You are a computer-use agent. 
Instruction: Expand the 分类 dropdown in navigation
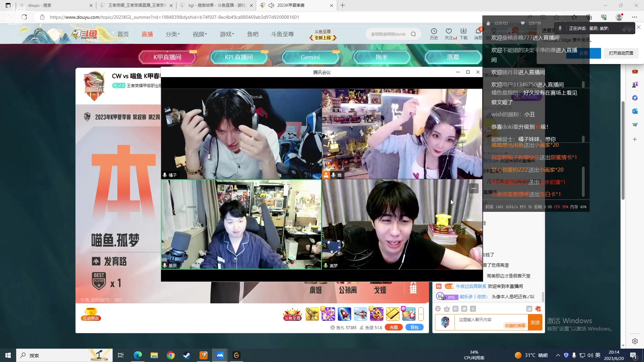coord(172,34)
